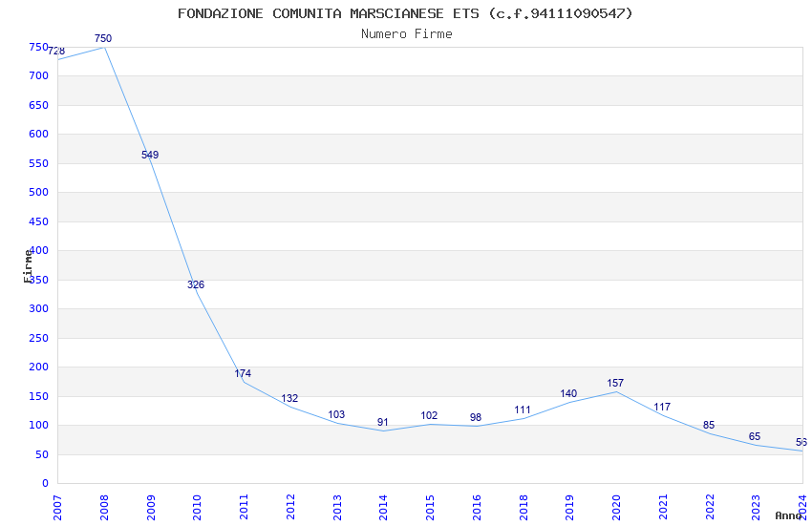
Task: Click the data label 326
Action: coord(196,284)
